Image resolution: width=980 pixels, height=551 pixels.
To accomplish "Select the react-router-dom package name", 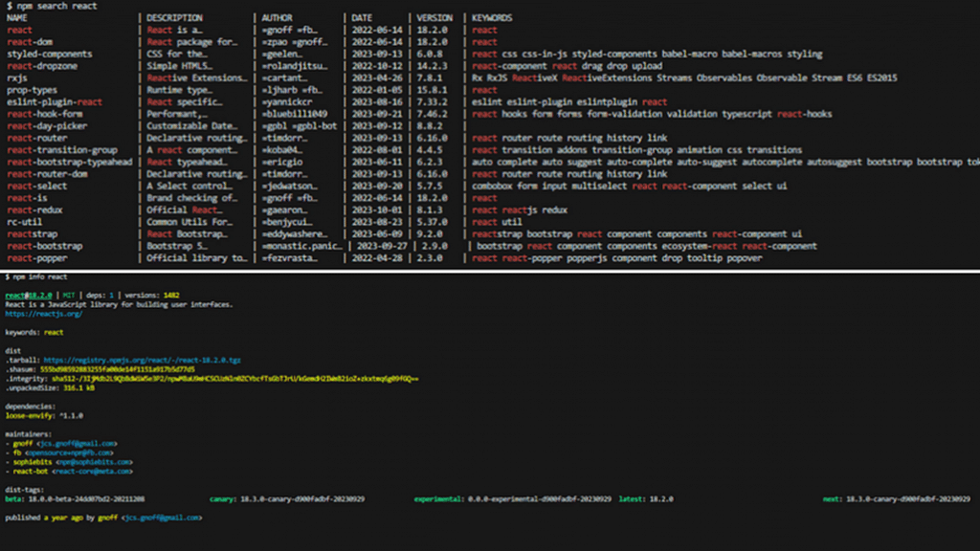I will pos(47,174).
